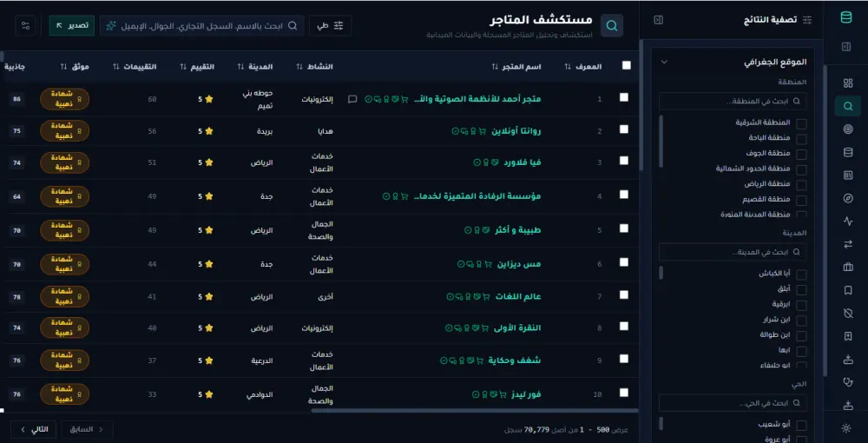Focus the main search field ابحث بالاسم
This screenshot has height=443, width=868.
pyautogui.click(x=201, y=26)
